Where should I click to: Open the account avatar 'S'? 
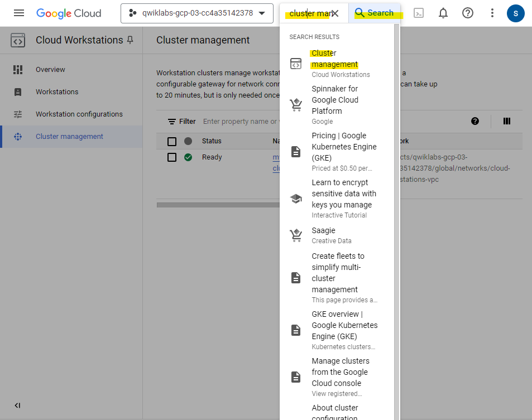(x=516, y=13)
